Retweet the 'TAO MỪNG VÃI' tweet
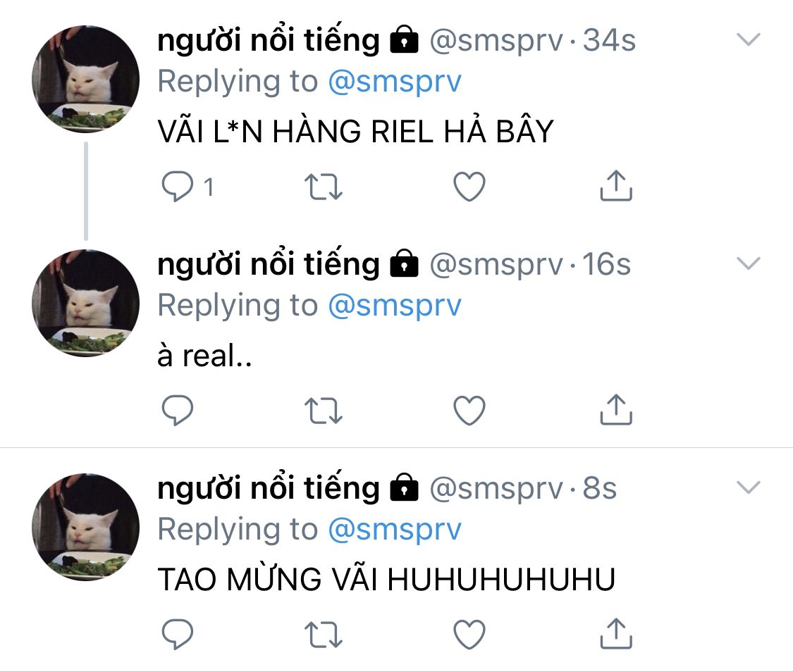Screen dimensions: 793x672 tap(323, 634)
